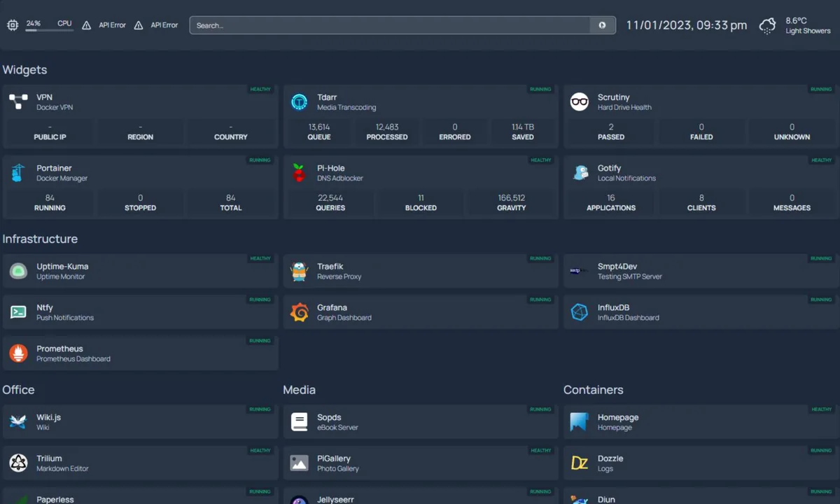The height and width of the screenshot is (504, 840).
Task: Click the first API Error warning triangle
Action: (87, 25)
